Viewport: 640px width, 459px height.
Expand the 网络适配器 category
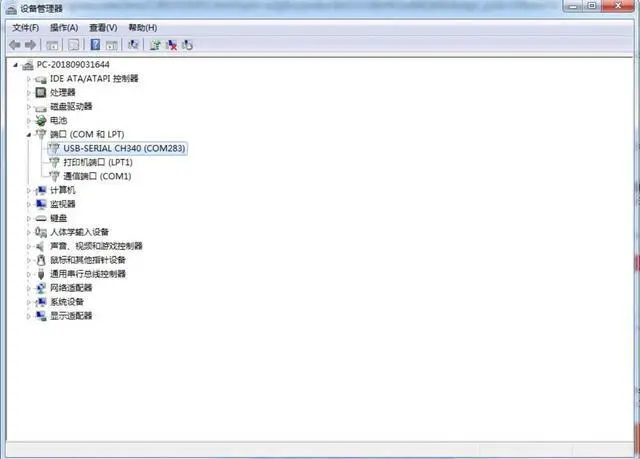pyautogui.click(x=29, y=288)
